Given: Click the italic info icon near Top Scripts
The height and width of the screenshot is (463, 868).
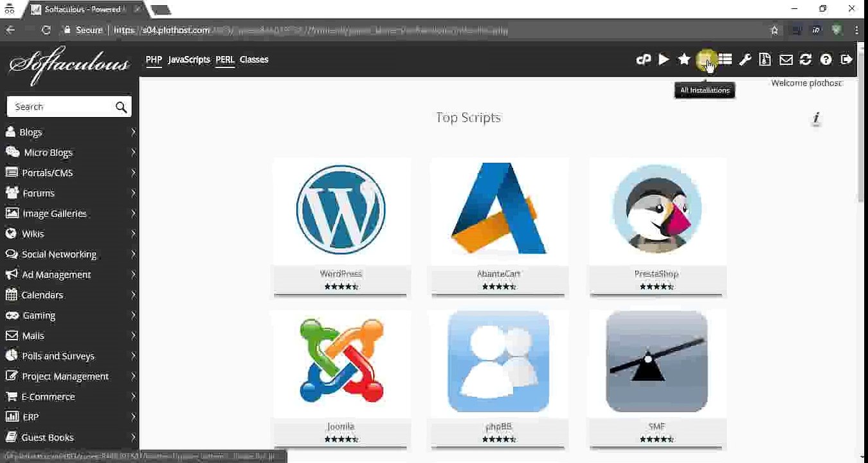Looking at the screenshot, I should (x=816, y=118).
